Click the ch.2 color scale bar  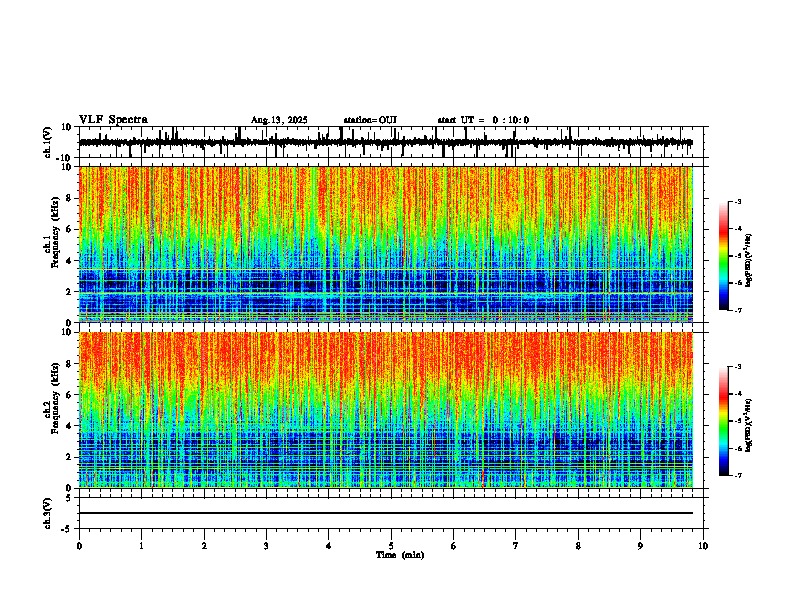point(724,421)
